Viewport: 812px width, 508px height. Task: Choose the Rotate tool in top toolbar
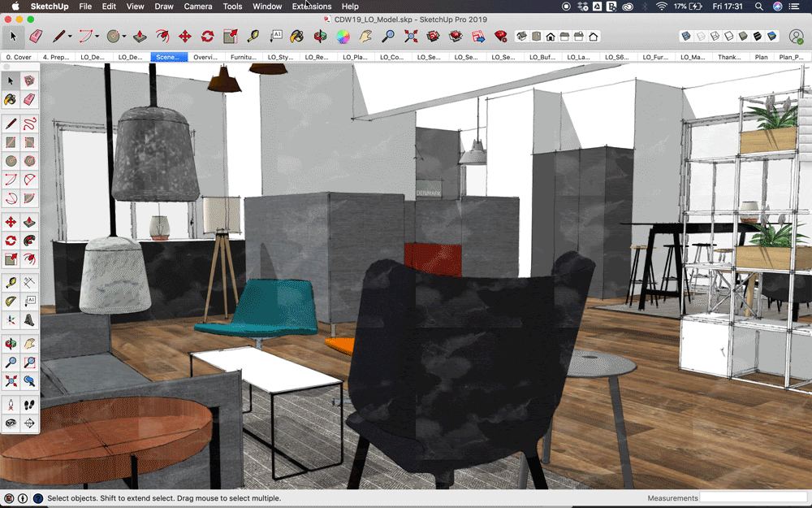pos(207,37)
